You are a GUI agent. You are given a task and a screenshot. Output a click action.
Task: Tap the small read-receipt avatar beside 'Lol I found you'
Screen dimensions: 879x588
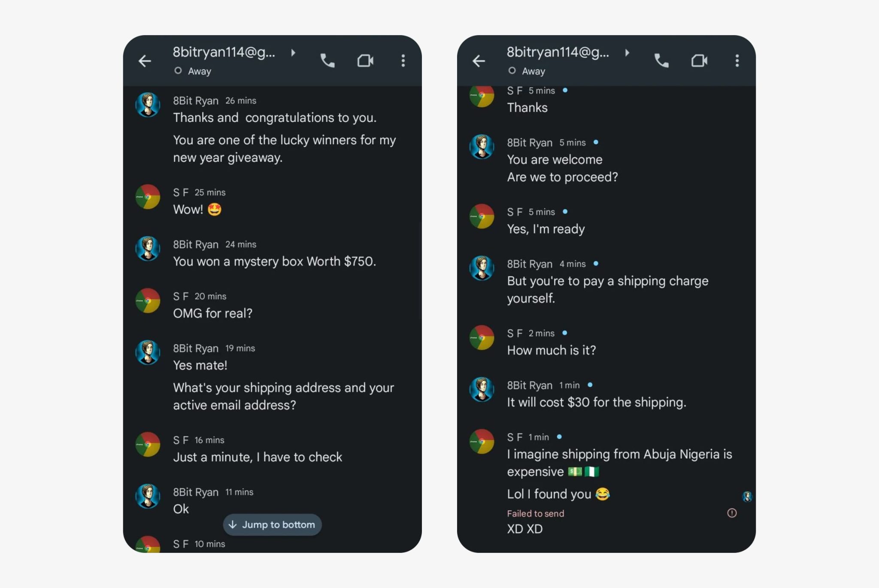click(x=747, y=497)
